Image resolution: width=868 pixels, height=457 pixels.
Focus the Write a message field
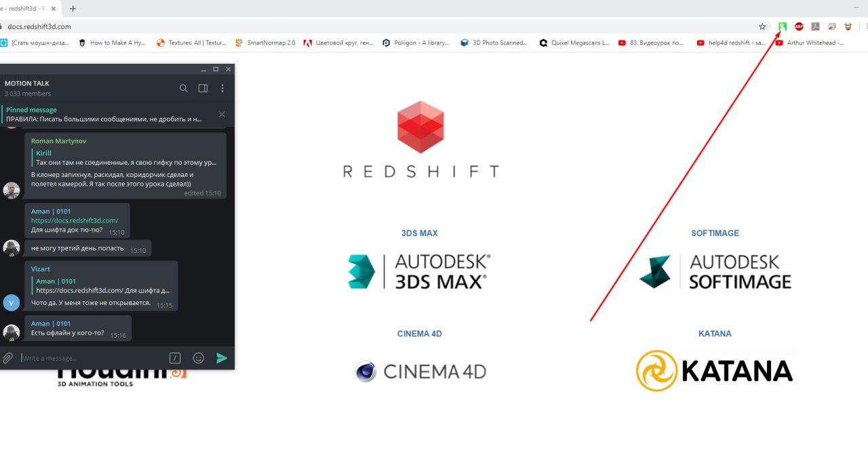pyautogui.click(x=92, y=358)
